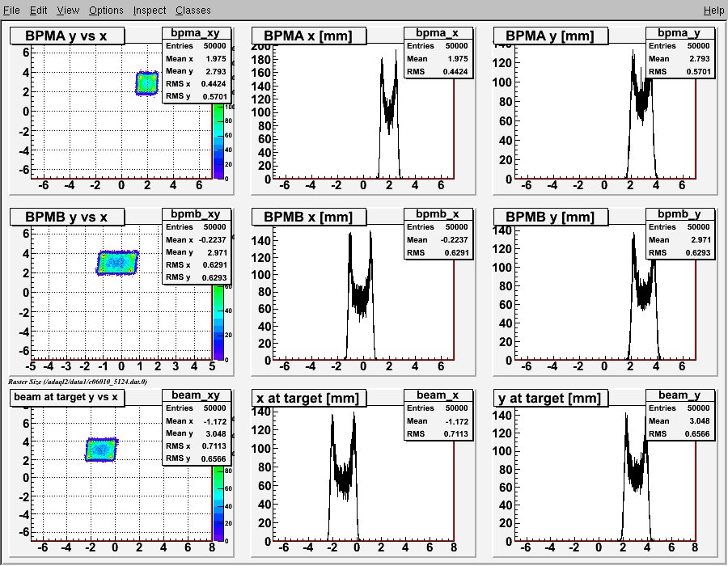This screenshot has height=566, width=728.
Task: Click the bpma_xy statistics box header
Action: click(196, 33)
